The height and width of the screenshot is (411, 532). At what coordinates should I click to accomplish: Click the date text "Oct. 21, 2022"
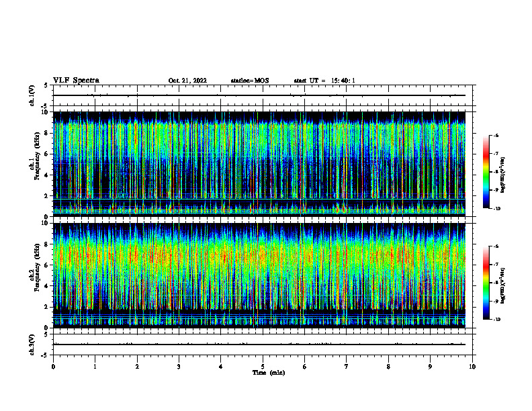click(x=187, y=81)
